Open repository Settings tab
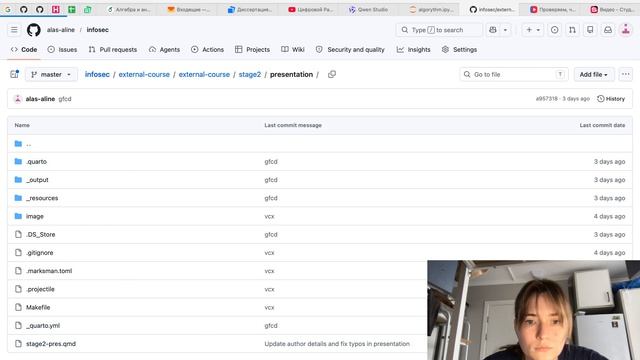This screenshot has height=360, width=640. (x=460, y=49)
